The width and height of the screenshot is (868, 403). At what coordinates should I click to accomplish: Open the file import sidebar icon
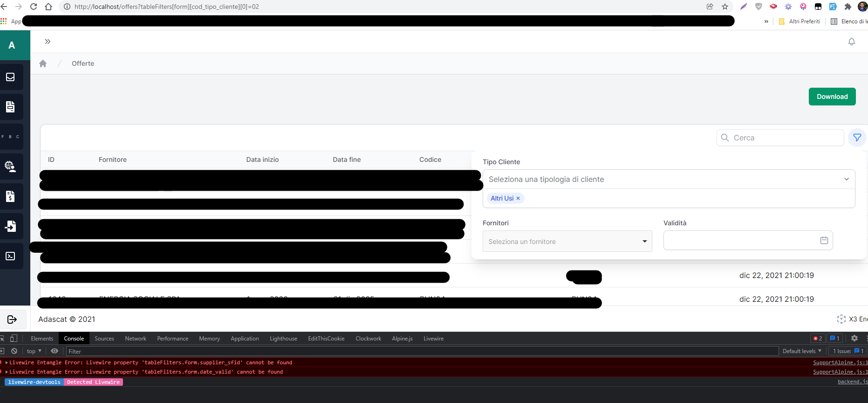(10, 226)
